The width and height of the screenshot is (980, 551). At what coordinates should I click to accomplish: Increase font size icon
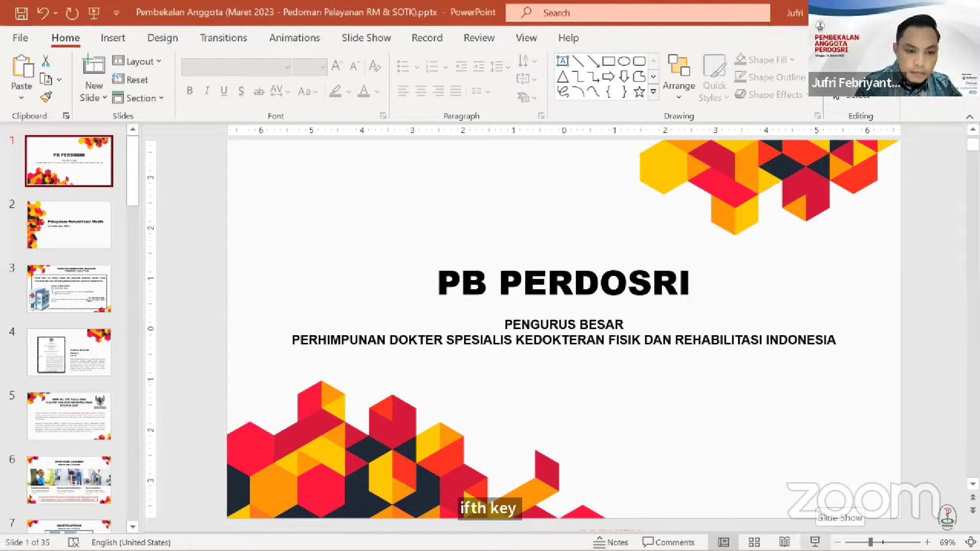tap(337, 66)
